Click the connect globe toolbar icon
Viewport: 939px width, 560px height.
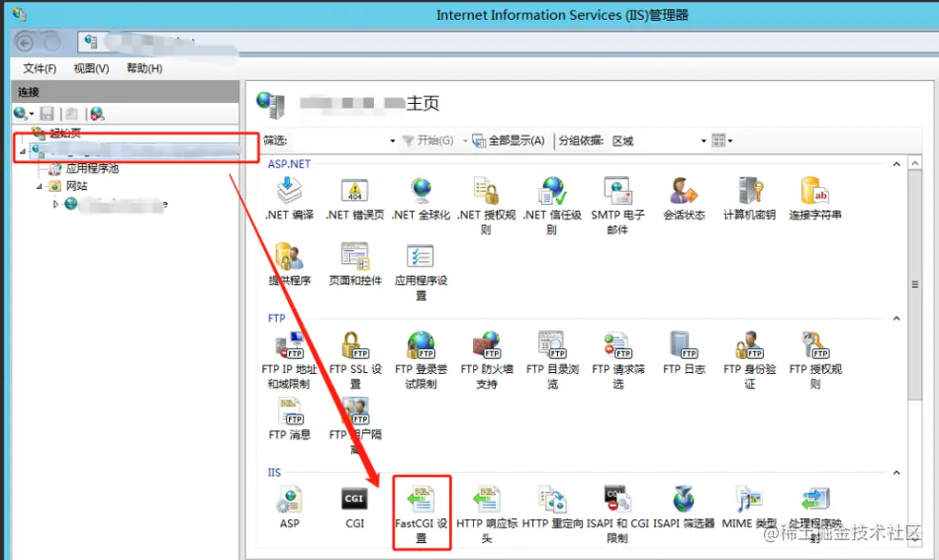click(x=23, y=113)
